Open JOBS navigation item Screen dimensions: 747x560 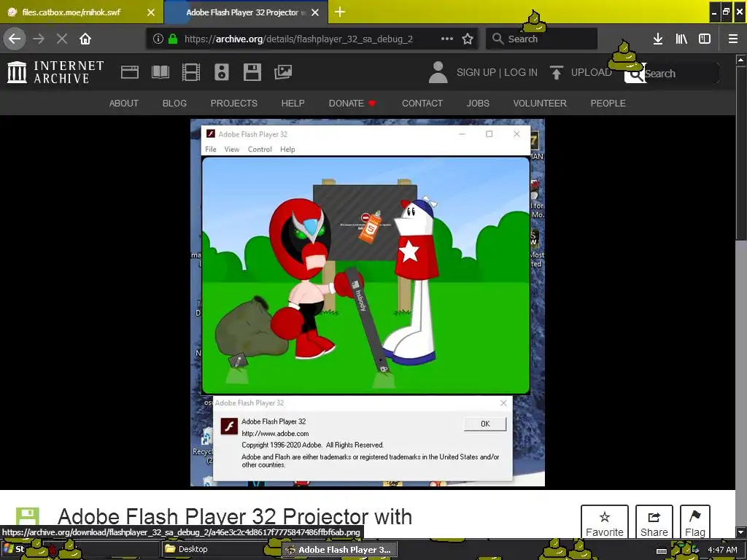pyautogui.click(x=478, y=104)
